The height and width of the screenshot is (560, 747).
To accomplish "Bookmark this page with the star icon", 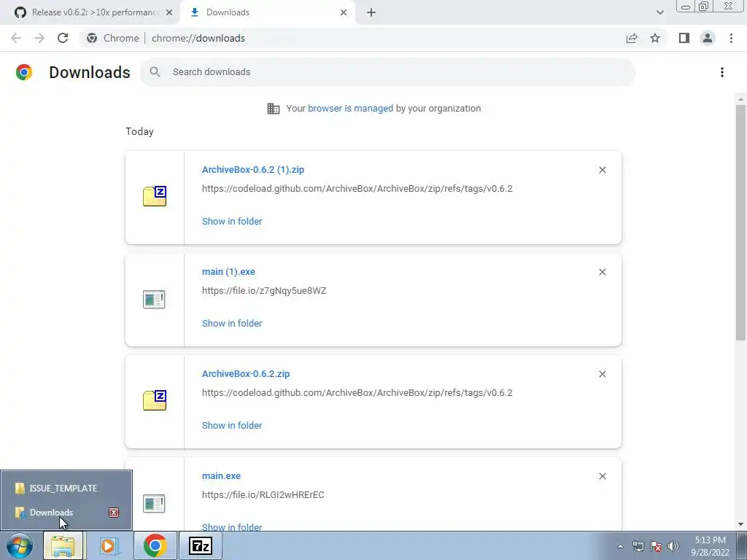I will point(655,38).
